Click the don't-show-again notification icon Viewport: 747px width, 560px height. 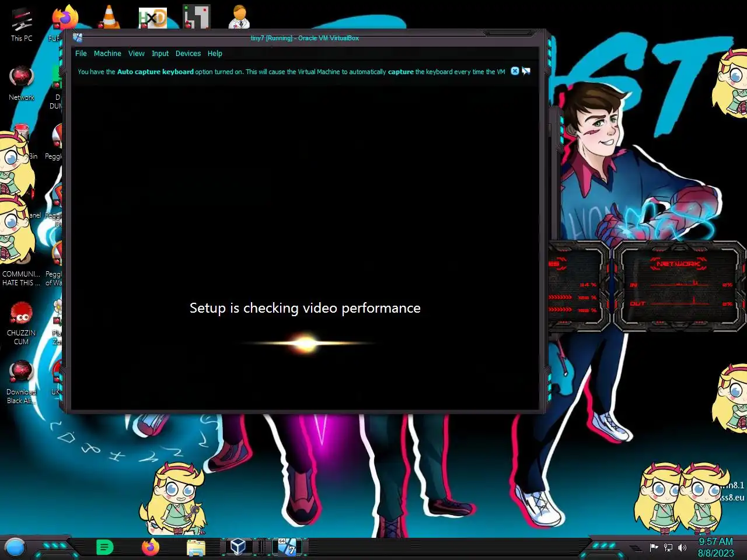(x=526, y=71)
